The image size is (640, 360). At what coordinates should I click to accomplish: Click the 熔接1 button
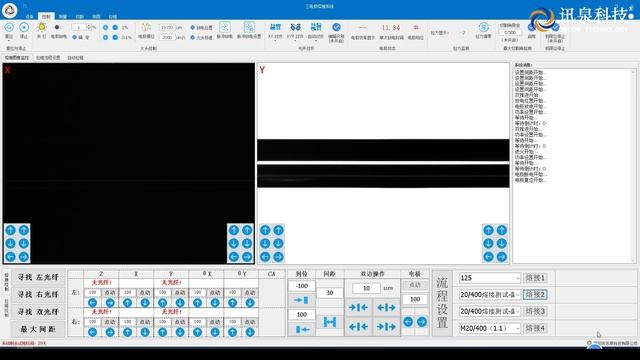coord(535,278)
